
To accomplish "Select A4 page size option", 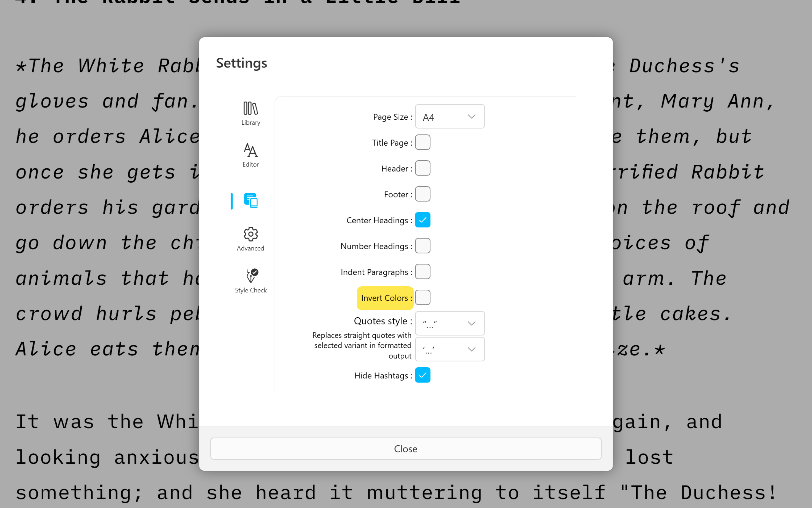I will (450, 116).
